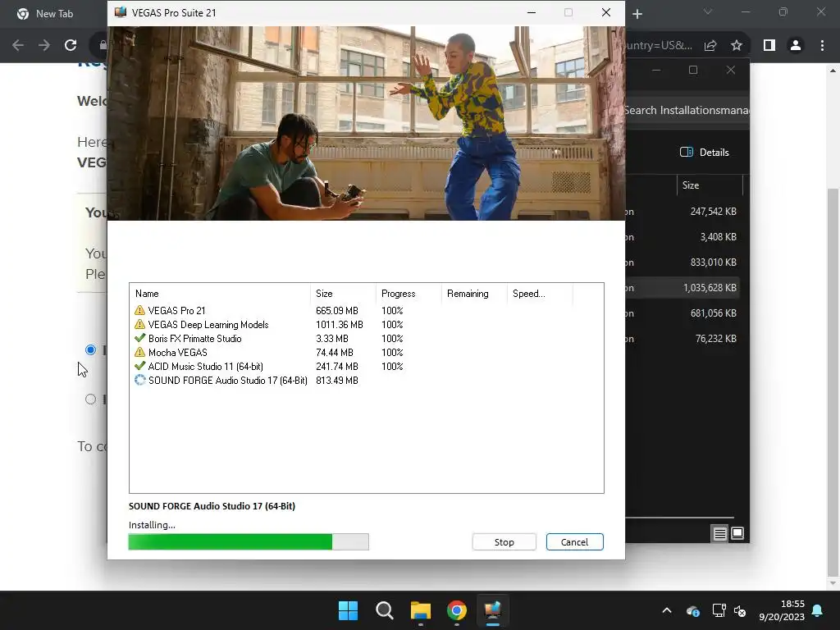
Task: Open Chrome tab search chevron
Action: click(x=708, y=11)
